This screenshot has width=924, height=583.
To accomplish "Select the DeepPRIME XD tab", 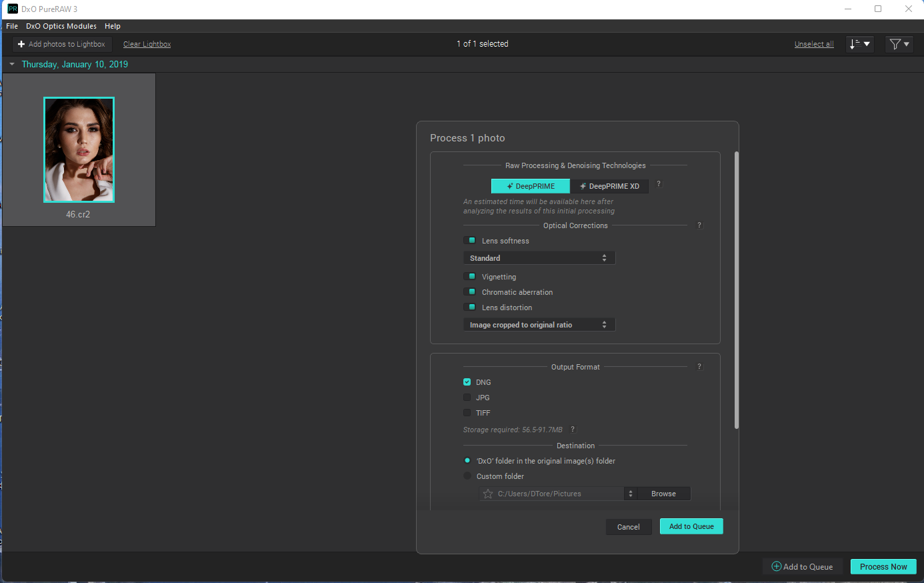I will click(x=609, y=186).
